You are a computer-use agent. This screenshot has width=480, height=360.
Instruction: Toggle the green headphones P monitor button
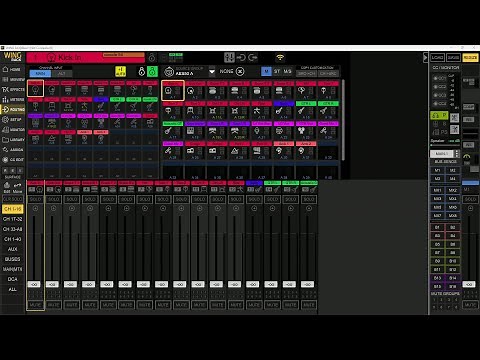439,116
